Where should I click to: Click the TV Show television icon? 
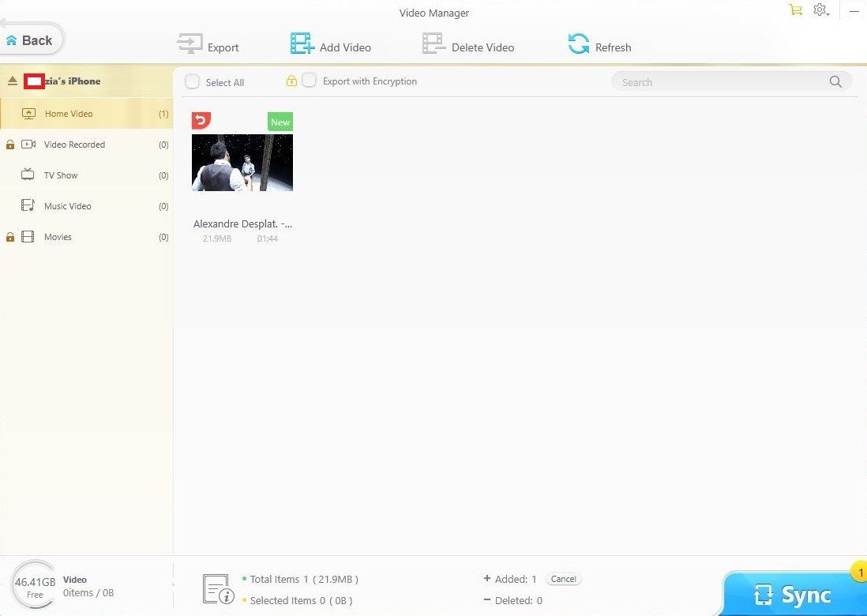tap(28, 175)
